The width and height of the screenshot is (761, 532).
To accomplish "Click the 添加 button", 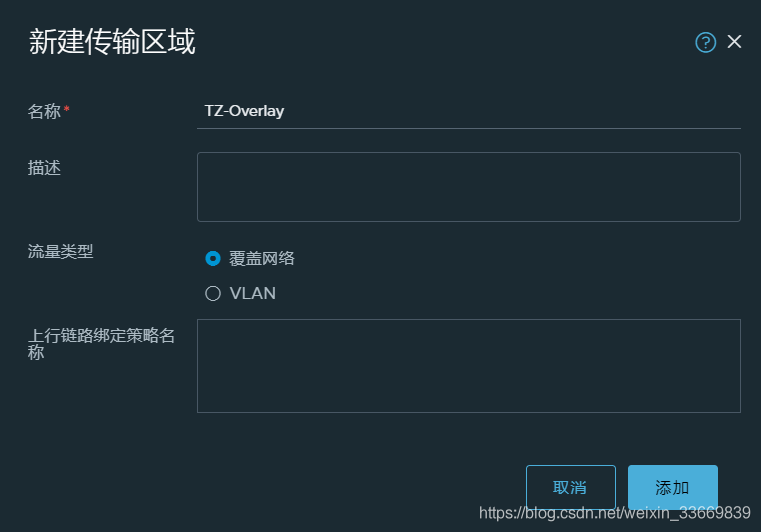I will [673, 487].
